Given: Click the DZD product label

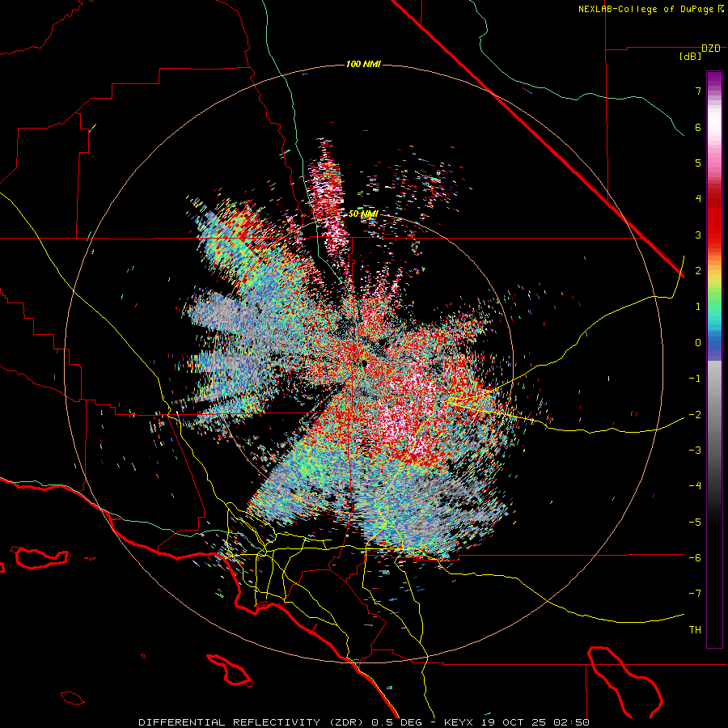Looking at the screenshot, I should [711, 49].
